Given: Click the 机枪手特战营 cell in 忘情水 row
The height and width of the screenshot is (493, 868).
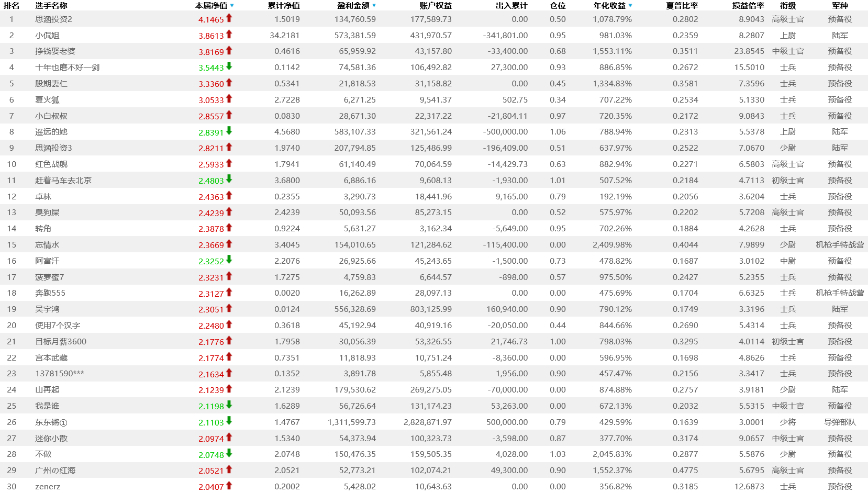Looking at the screenshot, I should pos(840,244).
